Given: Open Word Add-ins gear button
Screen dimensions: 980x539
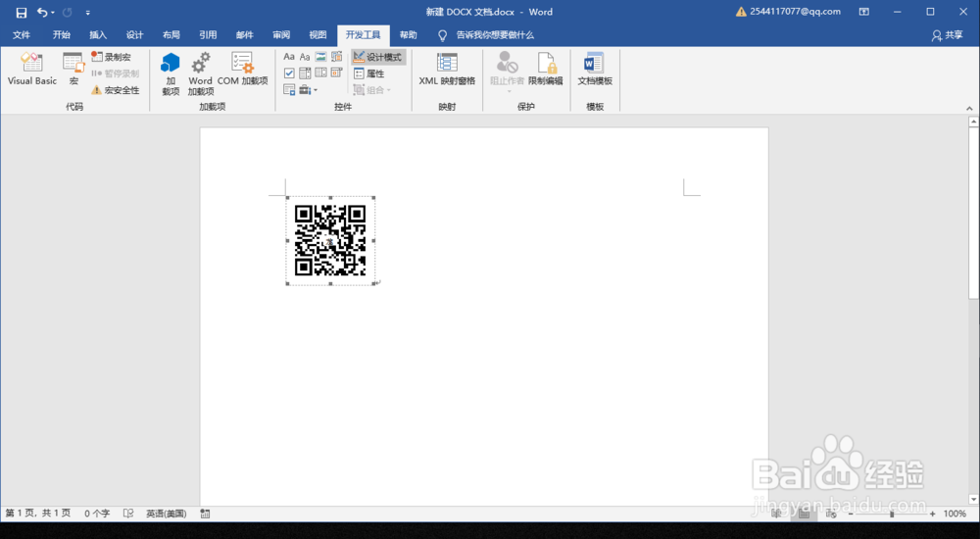Looking at the screenshot, I should tap(201, 73).
